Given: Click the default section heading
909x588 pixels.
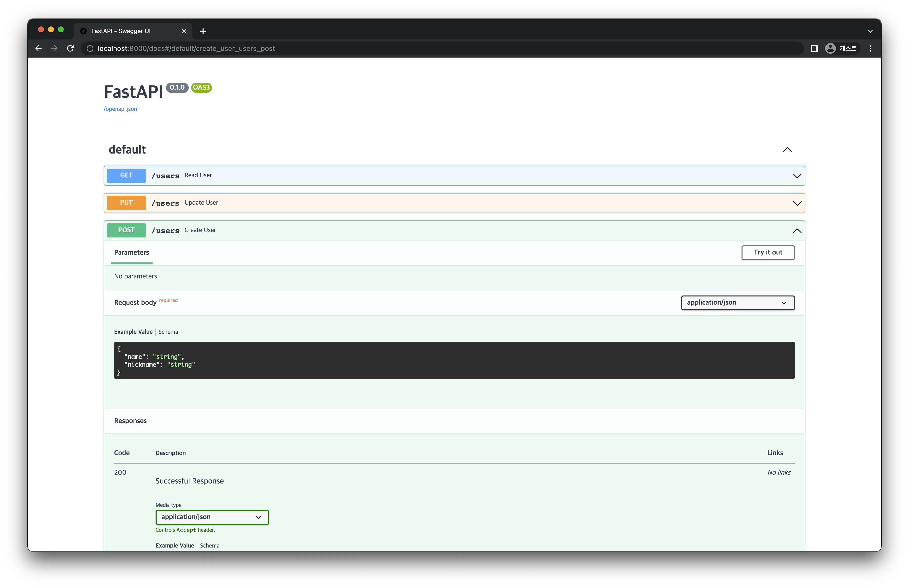Looking at the screenshot, I should click(x=127, y=150).
